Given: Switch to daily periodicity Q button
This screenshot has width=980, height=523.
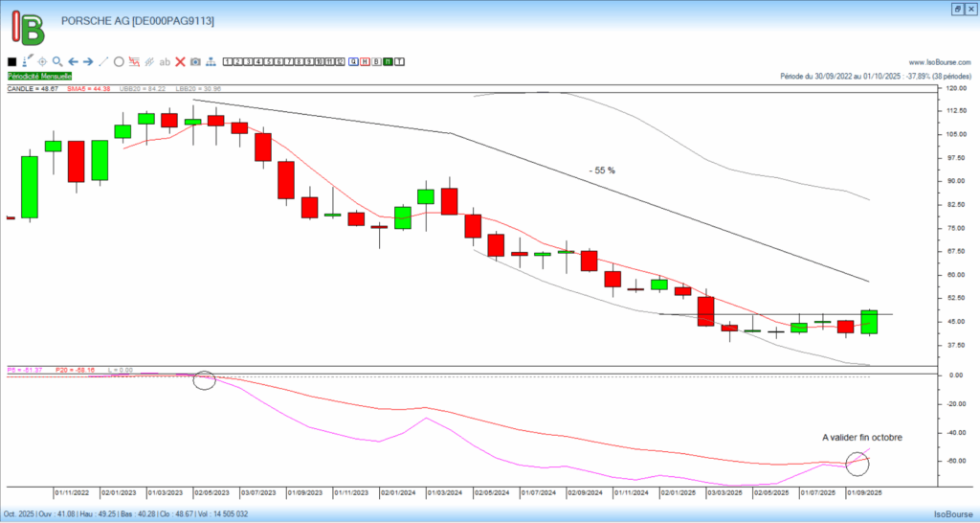Looking at the screenshot, I should point(354,61).
